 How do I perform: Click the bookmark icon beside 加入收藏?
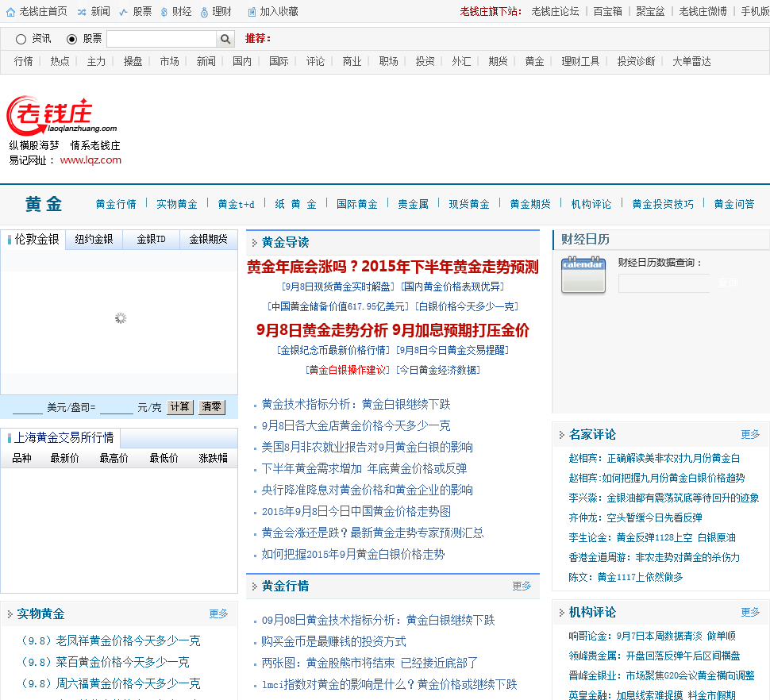[252, 12]
